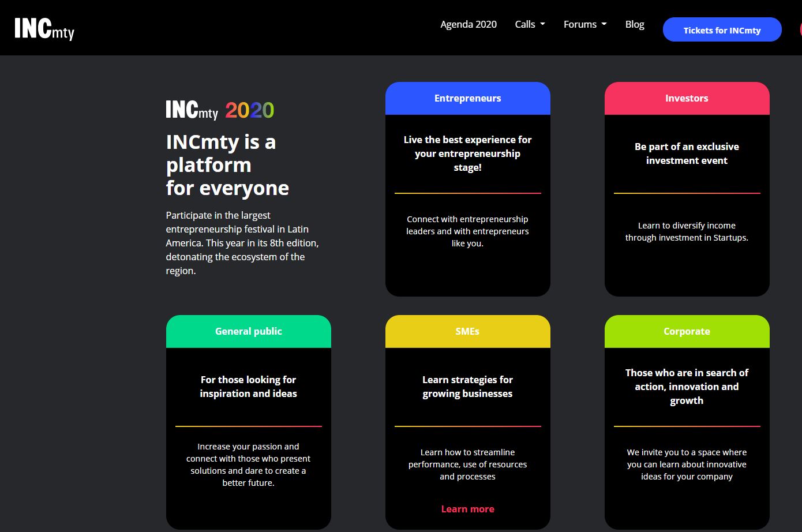
Task: Select the blue Entrepreneurs card header
Action: click(467, 98)
